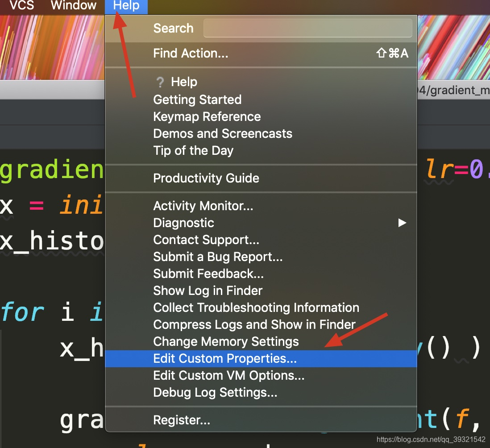
Task: Select Find Action from the menu
Action: (191, 53)
